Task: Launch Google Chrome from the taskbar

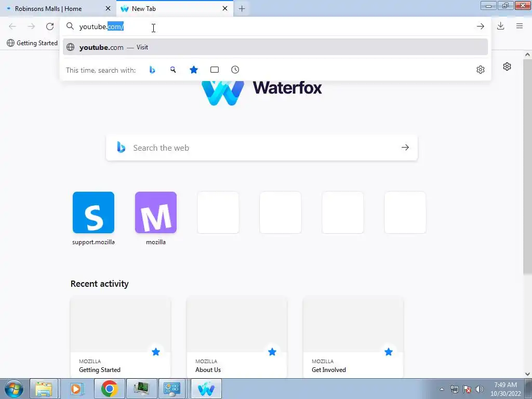Action: pos(109,389)
